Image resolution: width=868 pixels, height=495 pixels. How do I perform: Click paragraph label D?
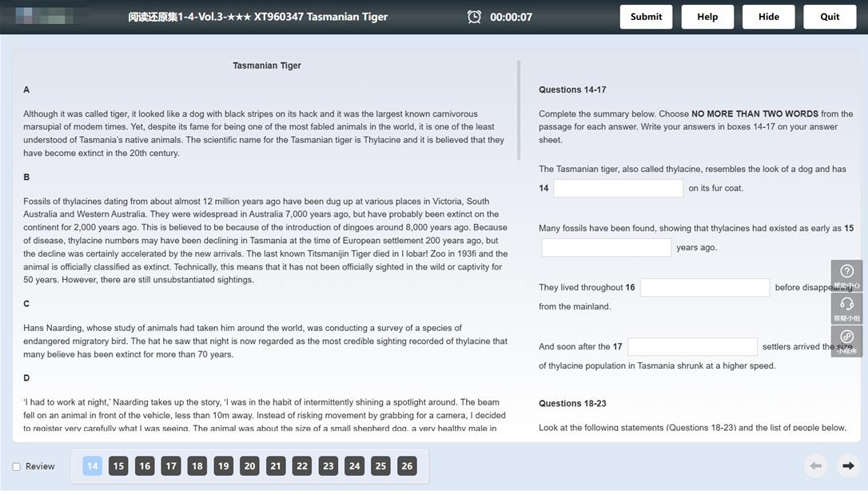(26, 378)
